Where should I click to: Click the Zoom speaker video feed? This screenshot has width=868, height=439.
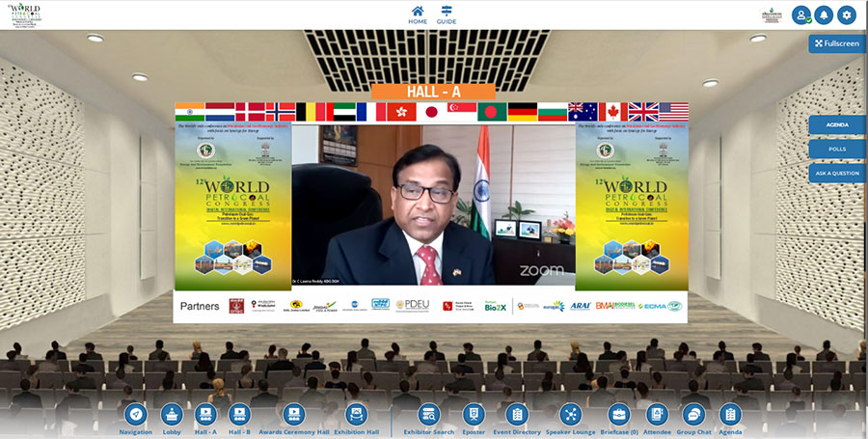433,206
